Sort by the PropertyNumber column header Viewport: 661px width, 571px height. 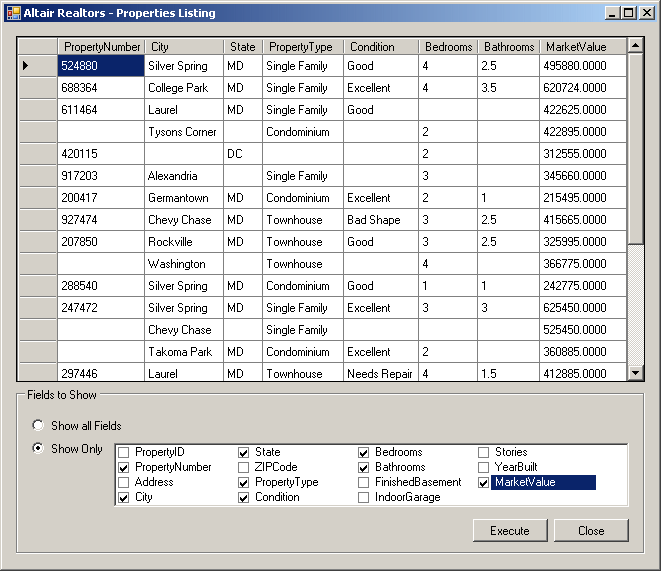click(101, 46)
